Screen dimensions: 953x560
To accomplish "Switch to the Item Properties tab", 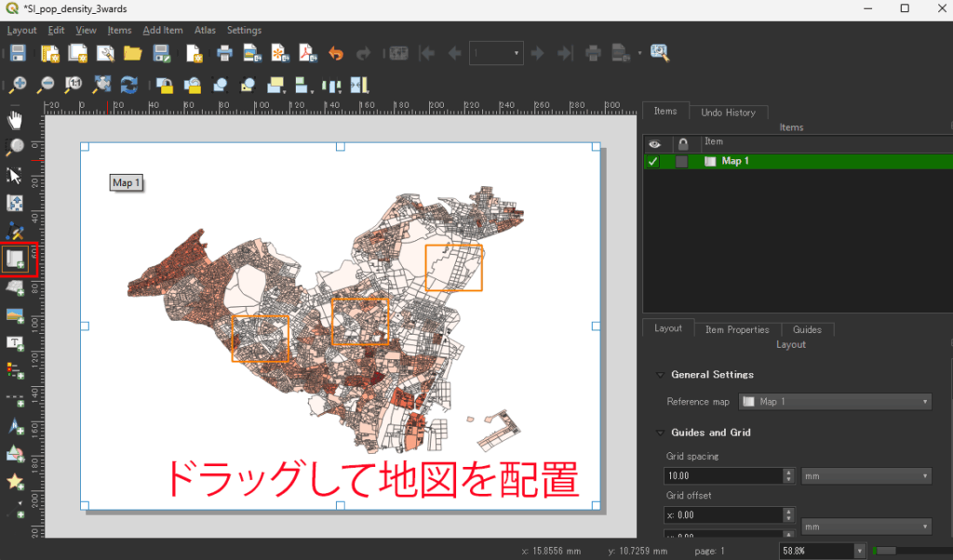I will pos(737,329).
